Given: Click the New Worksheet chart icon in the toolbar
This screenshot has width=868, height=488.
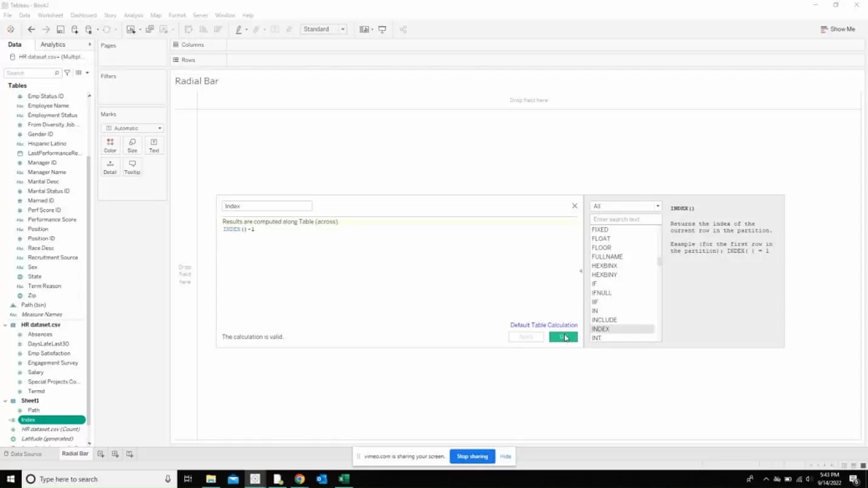Looking at the screenshot, I should tap(131, 29).
